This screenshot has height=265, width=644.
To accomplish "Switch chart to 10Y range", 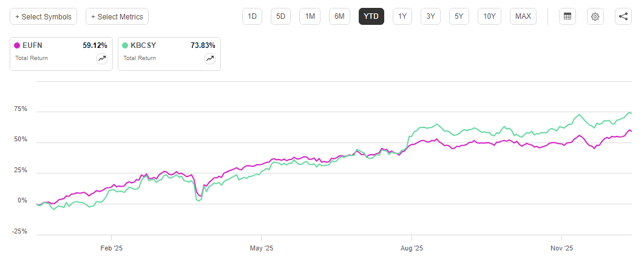I will (x=489, y=16).
